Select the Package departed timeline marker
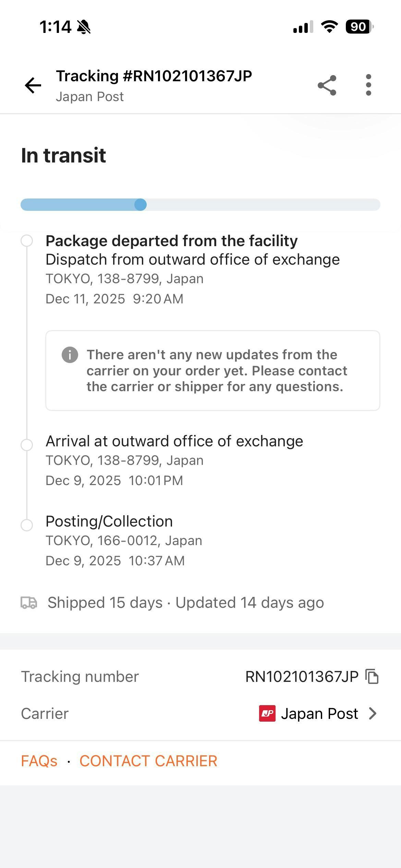 (27, 241)
